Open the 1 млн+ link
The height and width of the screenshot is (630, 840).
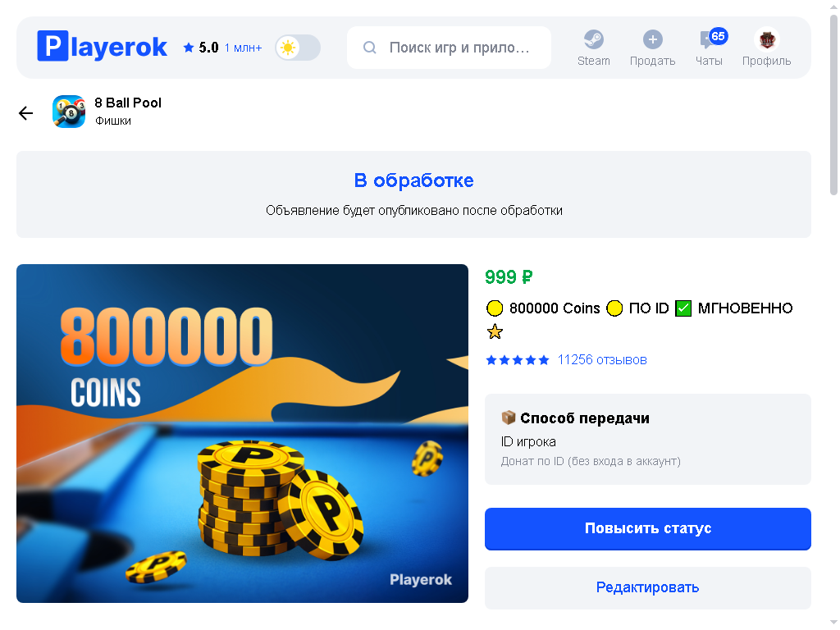pos(243,48)
